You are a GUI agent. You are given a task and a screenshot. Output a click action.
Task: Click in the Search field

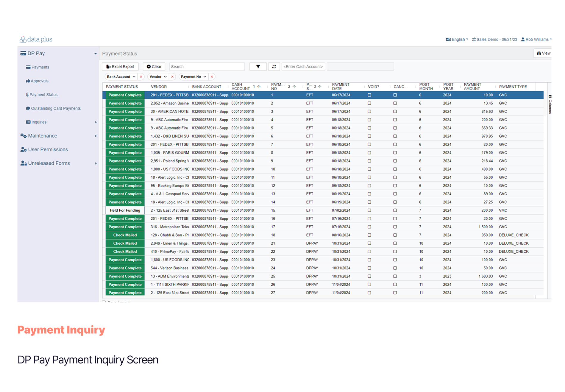[x=207, y=67]
